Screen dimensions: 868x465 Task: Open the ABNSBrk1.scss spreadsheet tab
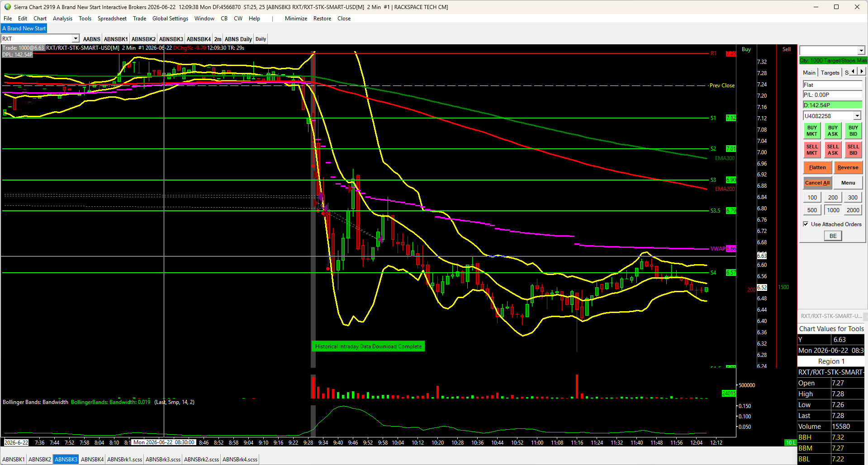(124, 460)
